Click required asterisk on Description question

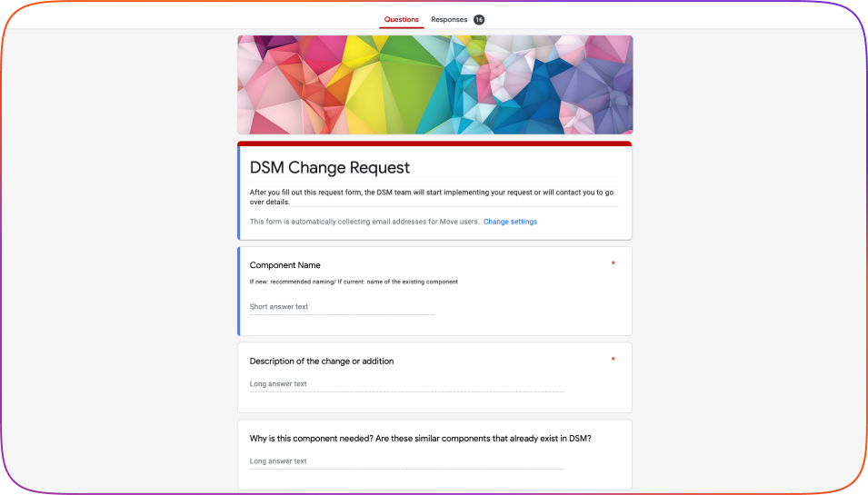pyautogui.click(x=613, y=360)
